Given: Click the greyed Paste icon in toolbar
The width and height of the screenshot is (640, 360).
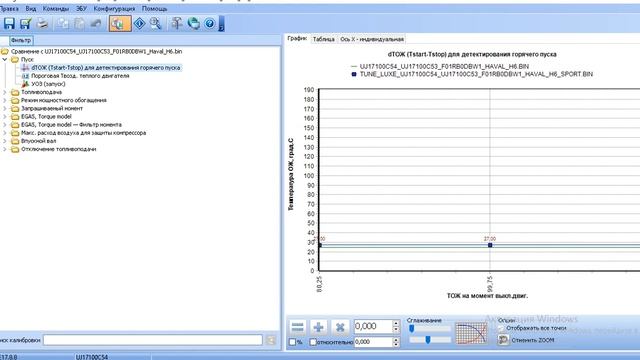Looking at the screenshot, I should click(79, 24).
